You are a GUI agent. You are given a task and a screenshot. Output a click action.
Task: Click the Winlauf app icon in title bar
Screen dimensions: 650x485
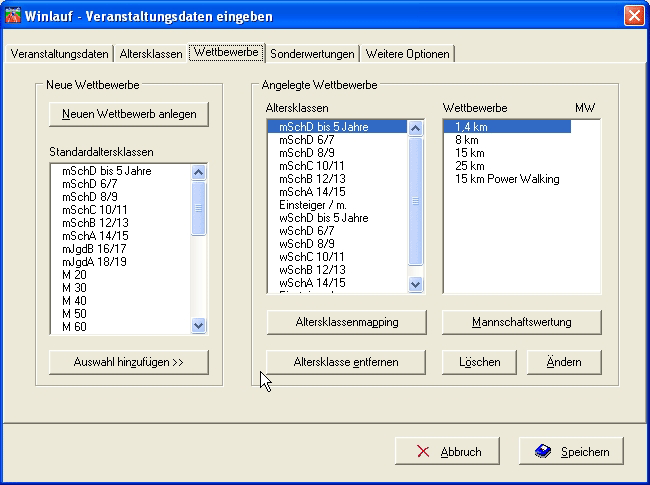[x=14, y=16]
